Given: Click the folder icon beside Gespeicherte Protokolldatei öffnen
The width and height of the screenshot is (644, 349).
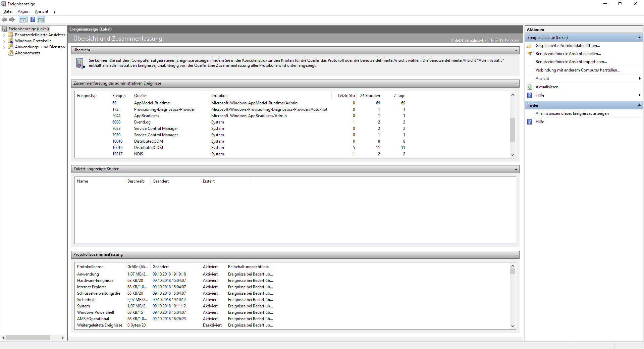Looking at the screenshot, I should 530,46.
